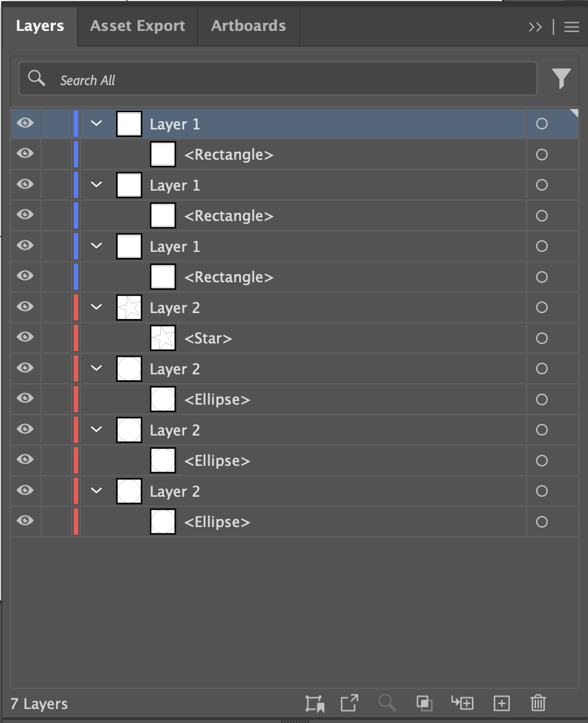Collect layers for export

316,703
